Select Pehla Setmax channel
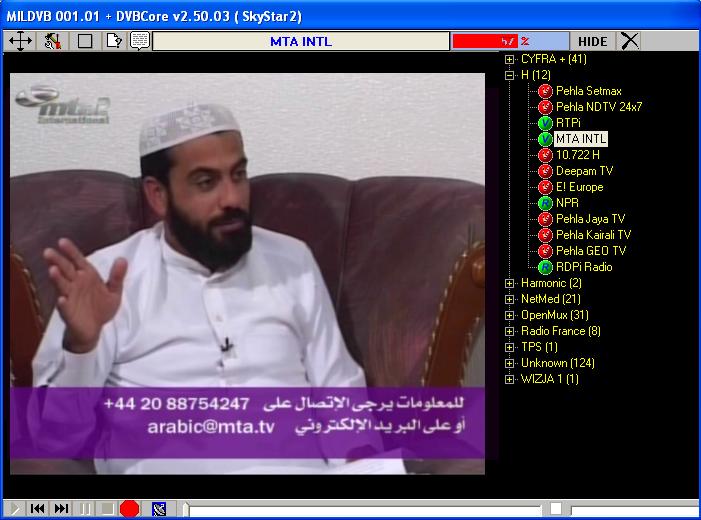 (x=589, y=91)
